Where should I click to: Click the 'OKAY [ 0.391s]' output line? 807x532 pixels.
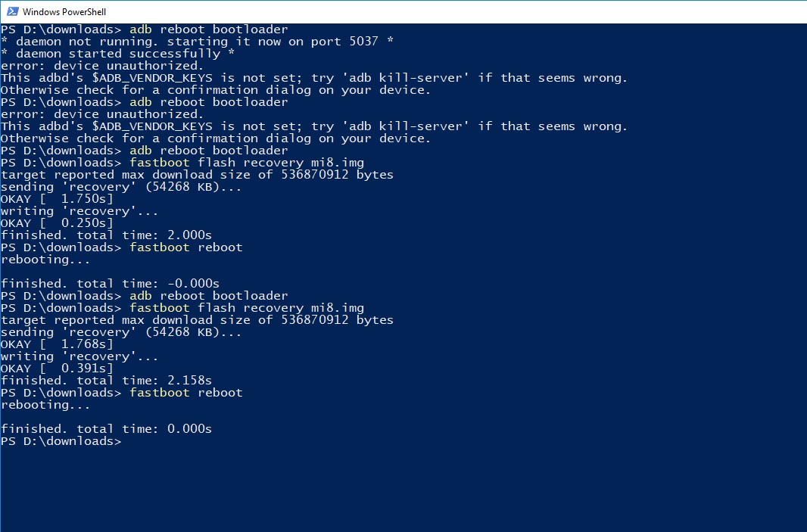point(57,369)
